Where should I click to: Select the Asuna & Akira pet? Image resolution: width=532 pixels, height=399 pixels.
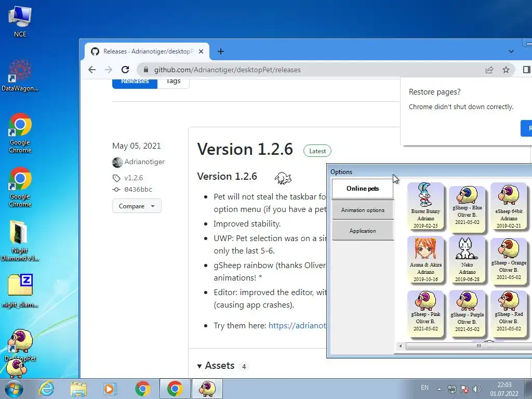coord(425,260)
